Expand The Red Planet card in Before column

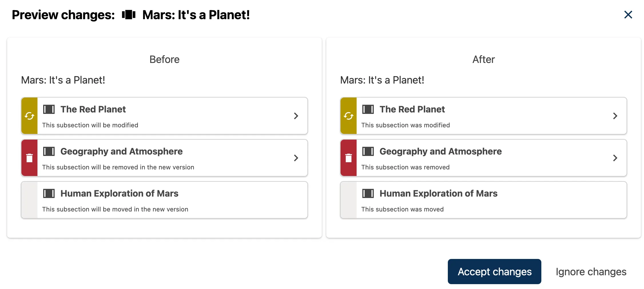[x=296, y=116]
